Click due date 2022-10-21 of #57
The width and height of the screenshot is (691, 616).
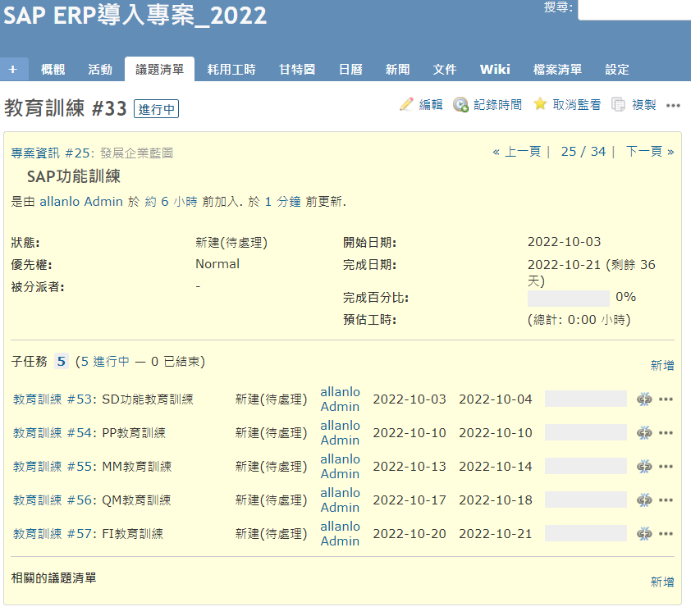(x=496, y=534)
